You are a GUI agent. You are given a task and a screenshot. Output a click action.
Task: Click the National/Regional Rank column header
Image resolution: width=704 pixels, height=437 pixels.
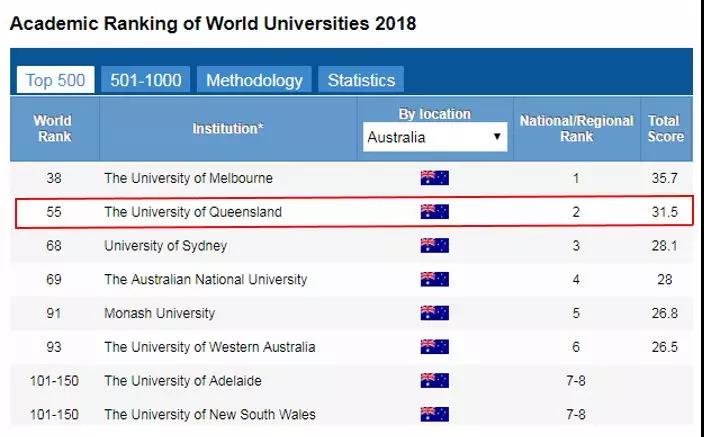(x=576, y=128)
